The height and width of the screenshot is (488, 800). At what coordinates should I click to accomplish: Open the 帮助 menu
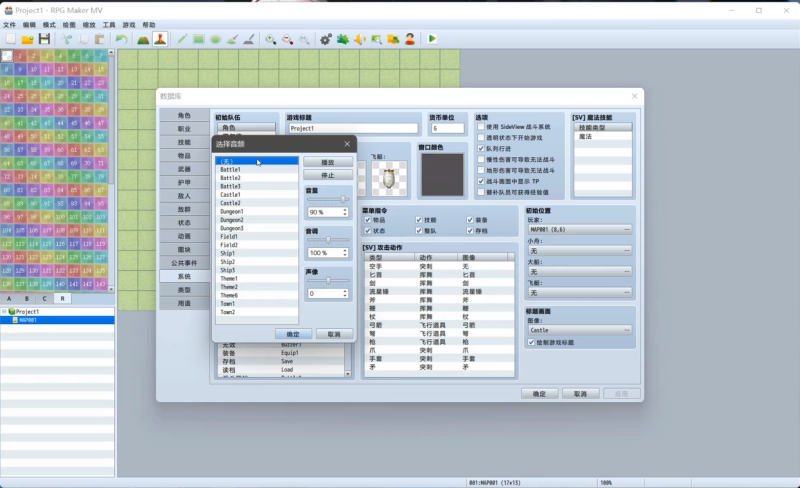pos(148,25)
